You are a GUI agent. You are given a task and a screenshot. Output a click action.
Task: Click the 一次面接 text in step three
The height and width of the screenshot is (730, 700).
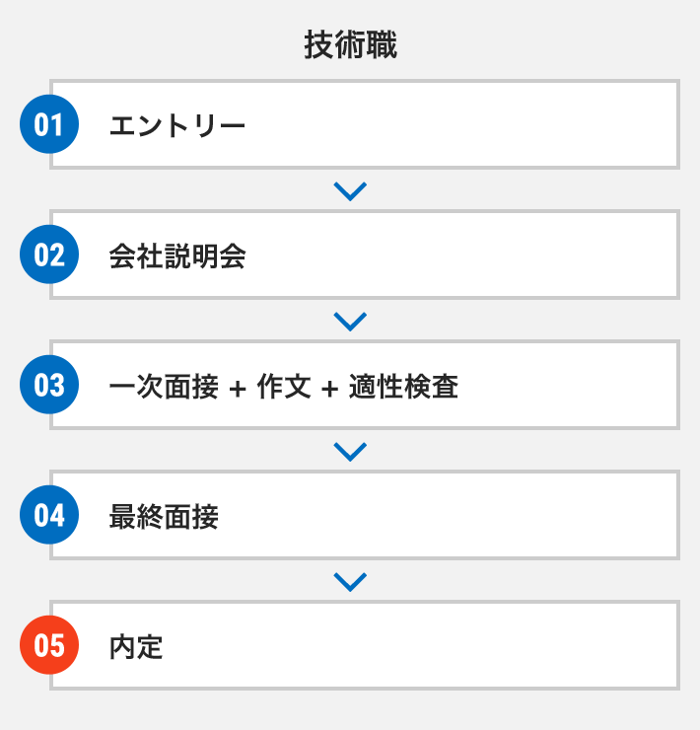[164, 387]
